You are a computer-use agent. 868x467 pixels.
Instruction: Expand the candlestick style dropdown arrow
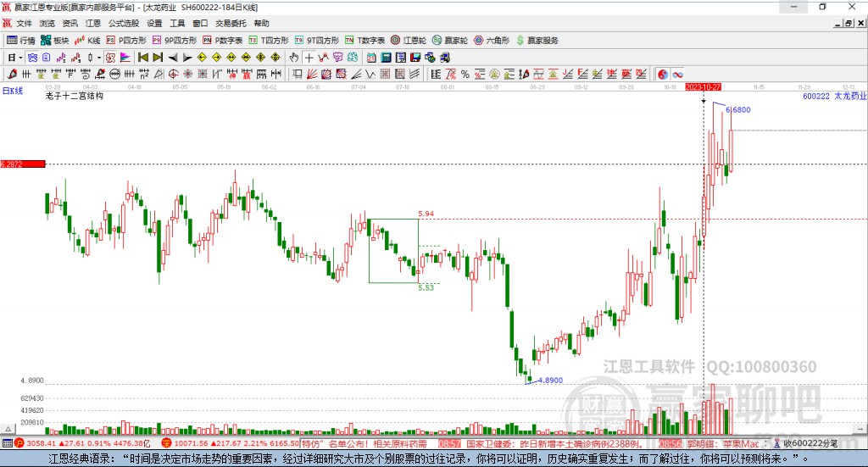pyautogui.click(x=99, y=58)
